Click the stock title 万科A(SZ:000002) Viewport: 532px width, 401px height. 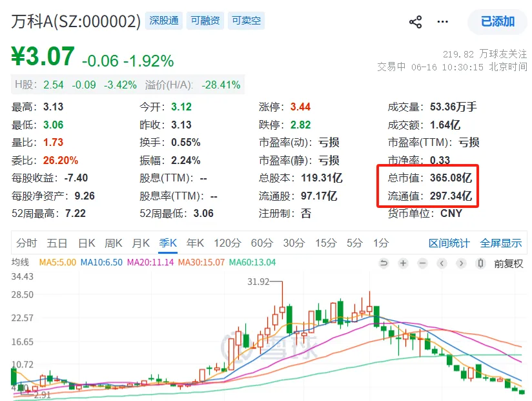pyautogui.click(x=76, y=21)
